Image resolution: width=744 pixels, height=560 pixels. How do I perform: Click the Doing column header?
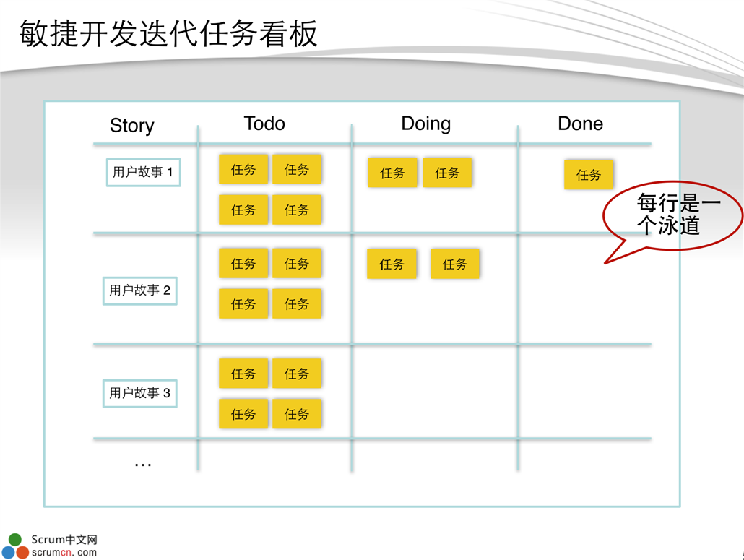(x=425, y=124)
